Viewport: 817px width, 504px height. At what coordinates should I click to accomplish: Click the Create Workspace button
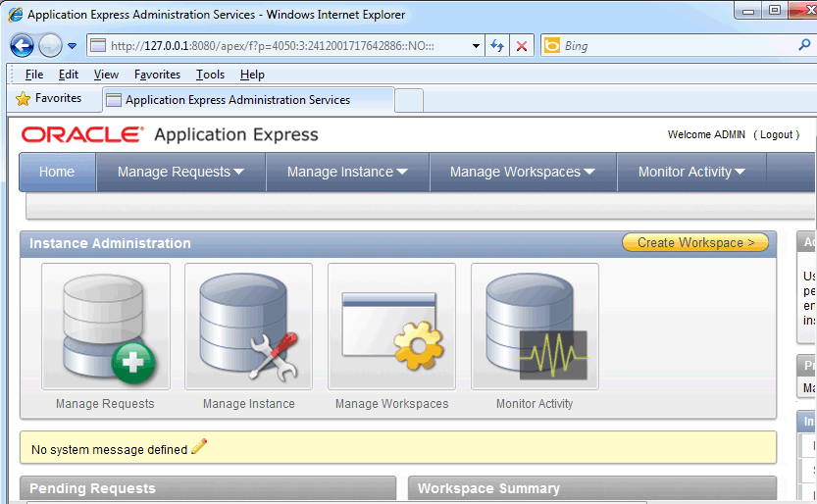(695, 242)
